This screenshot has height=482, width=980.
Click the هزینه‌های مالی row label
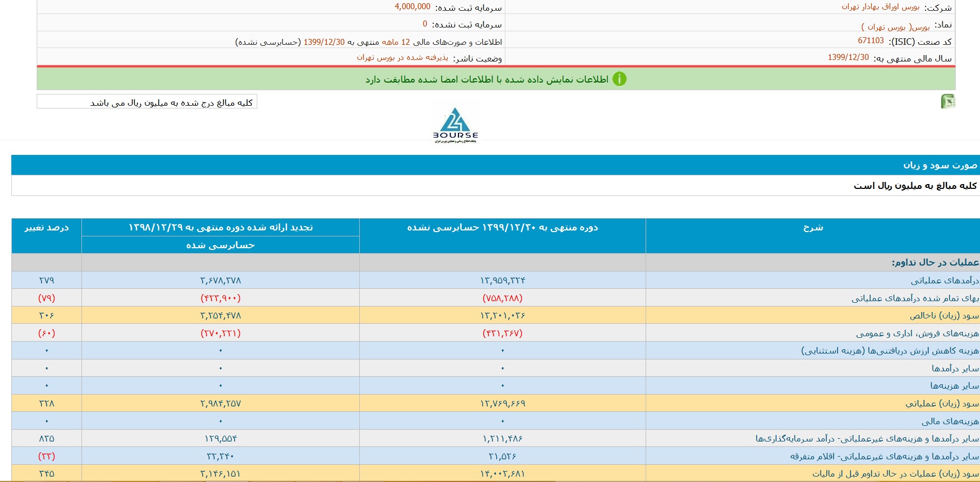pyautogui.click(x=950, y=421)
